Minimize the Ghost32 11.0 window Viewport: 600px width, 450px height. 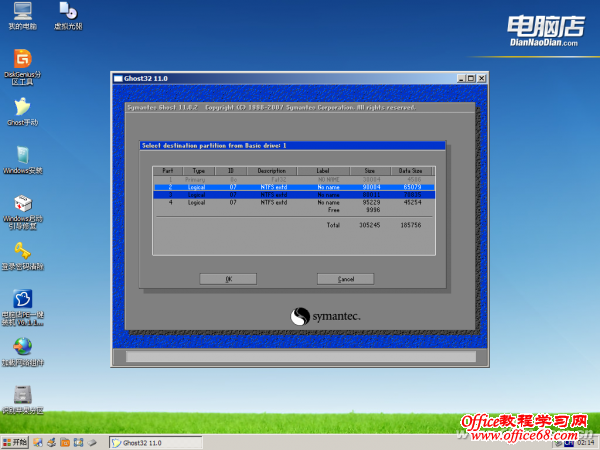click(461, 78)
